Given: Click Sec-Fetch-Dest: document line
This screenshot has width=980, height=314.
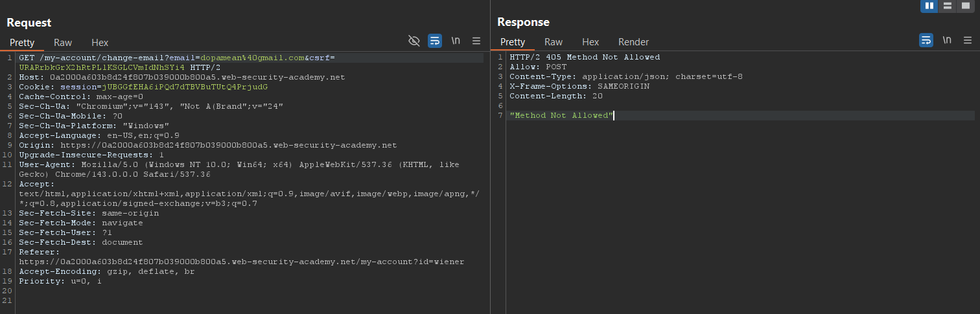Looking at the screenshot, I should pyautogui.click(x=81, y=242).
